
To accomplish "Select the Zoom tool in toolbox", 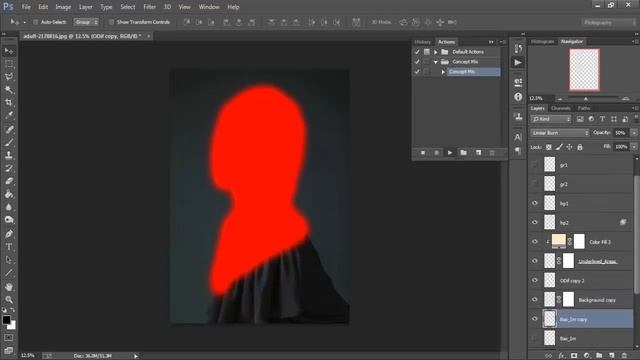I will click(x=9, y=300).
